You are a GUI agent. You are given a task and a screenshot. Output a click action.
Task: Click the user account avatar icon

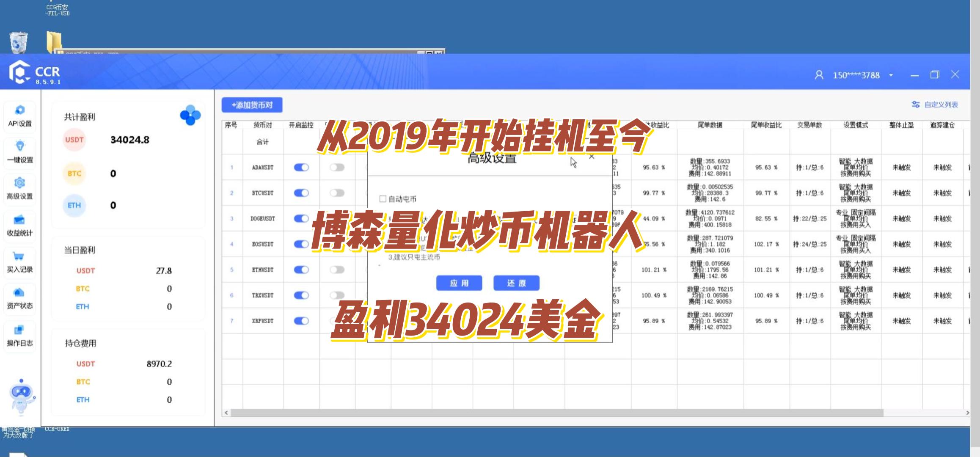point(819,75)
